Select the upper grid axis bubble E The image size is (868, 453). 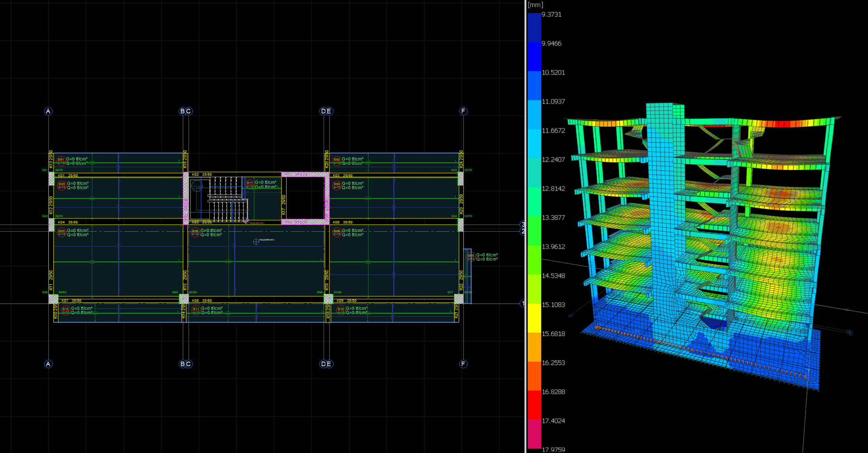[329, 111]
